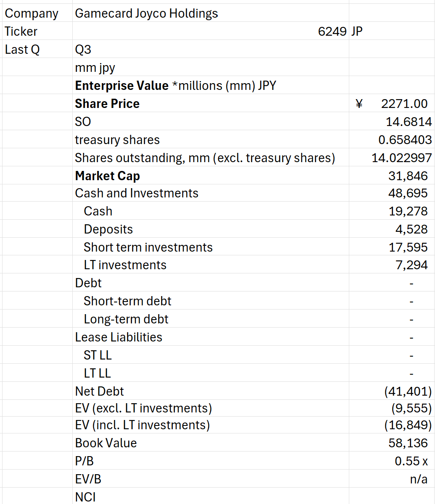Click the '0.55 x' value
435x504 pixels.
411,461
